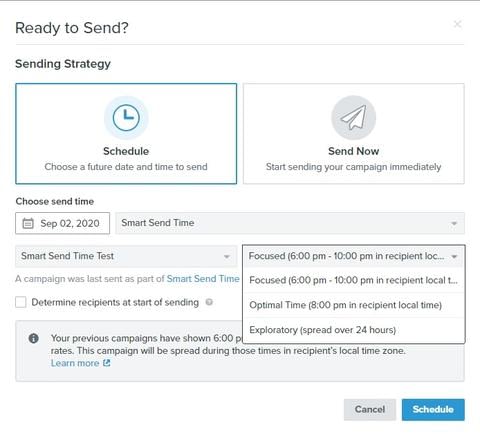Click the external link icon after Learn more
The height and width of the screenshot is (434, 480).
coord(106,363)
